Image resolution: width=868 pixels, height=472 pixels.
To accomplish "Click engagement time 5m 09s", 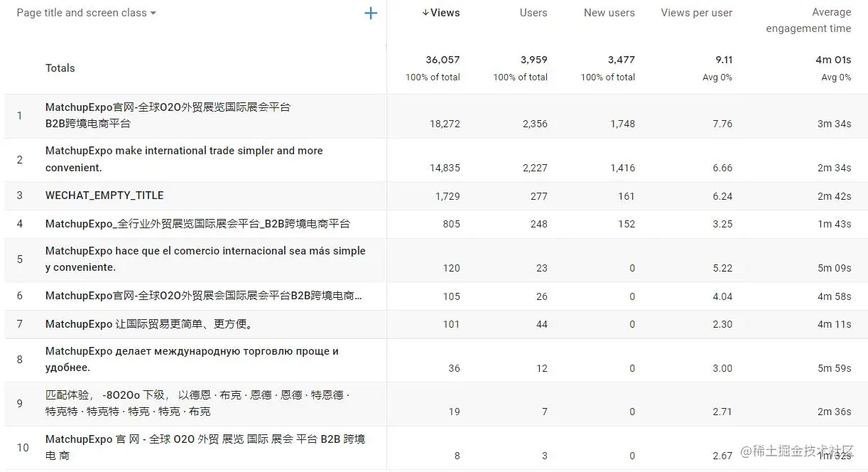I will pos(834,268).
